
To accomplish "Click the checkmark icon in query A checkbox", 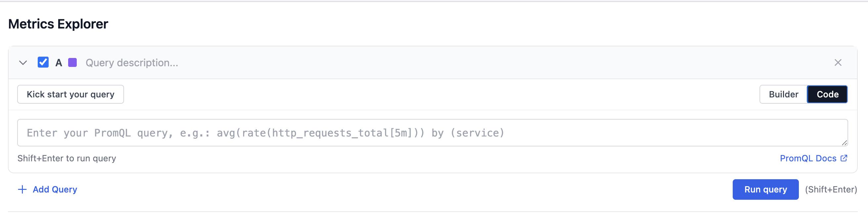I will (43, 63).
